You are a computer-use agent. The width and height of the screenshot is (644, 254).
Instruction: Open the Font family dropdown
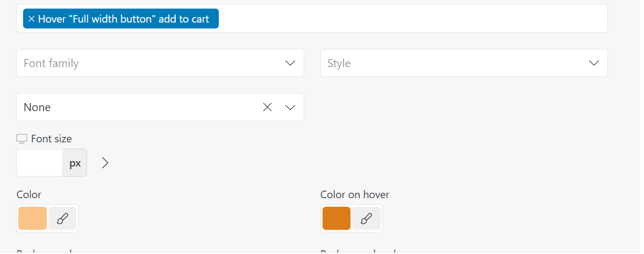click(160, 63)
